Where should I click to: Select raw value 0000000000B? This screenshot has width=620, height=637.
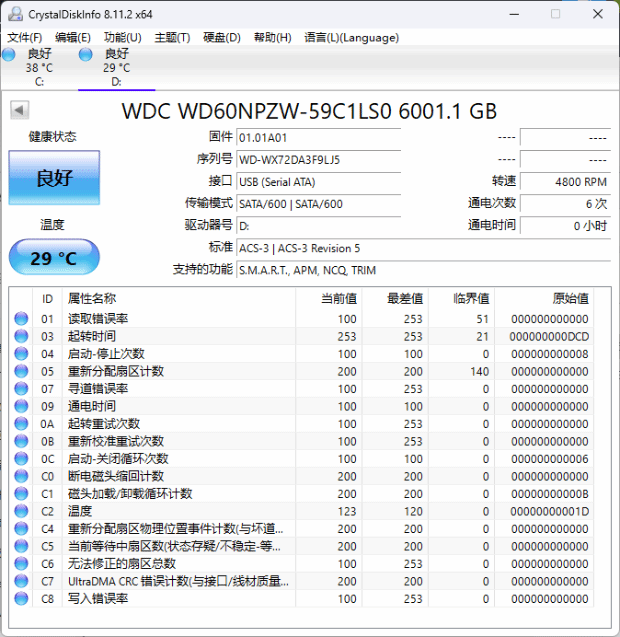[x=550, y=494]
